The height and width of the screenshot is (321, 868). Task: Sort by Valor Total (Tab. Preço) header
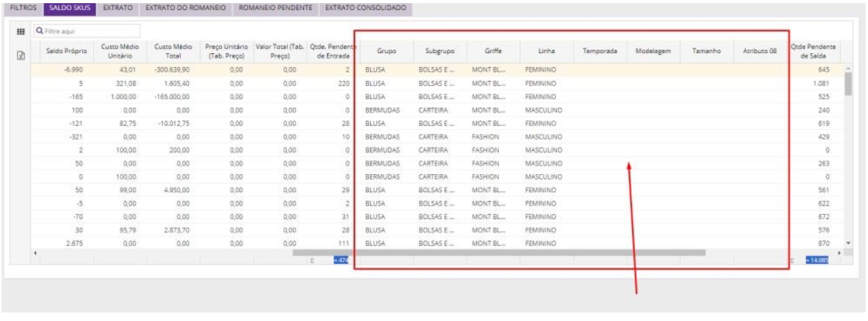[x=280, y=51]
